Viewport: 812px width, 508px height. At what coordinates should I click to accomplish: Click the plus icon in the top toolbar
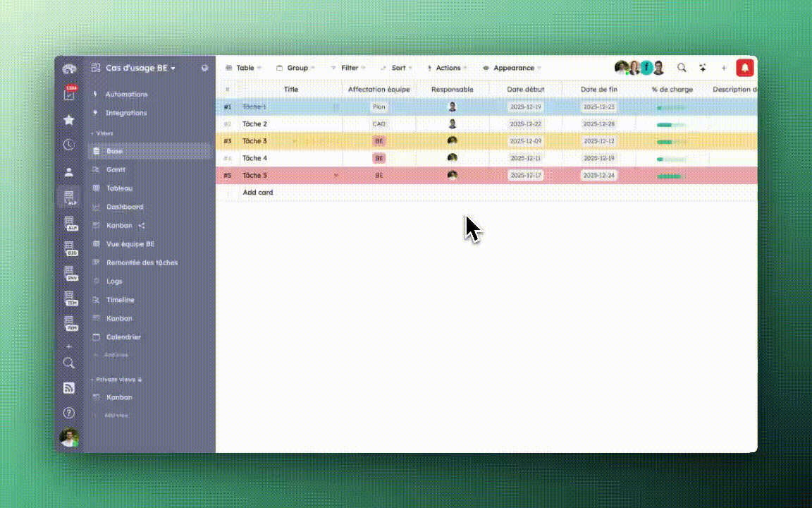point(724,68)
